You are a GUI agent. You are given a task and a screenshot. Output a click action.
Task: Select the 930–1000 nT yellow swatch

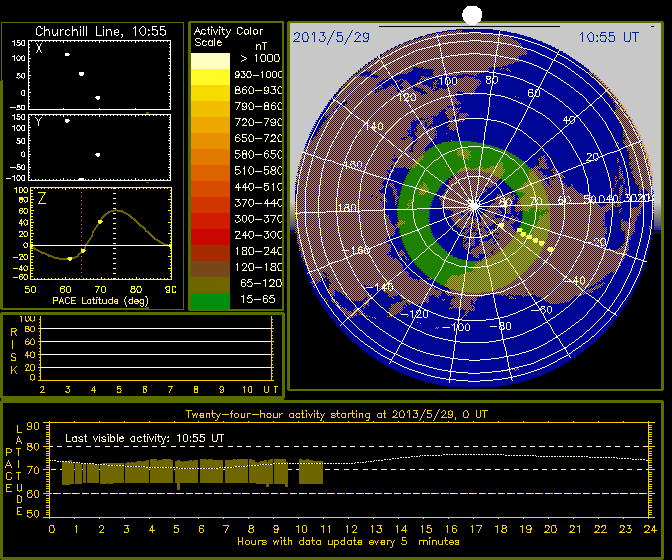pyautogui.click(x=210, y=77)
